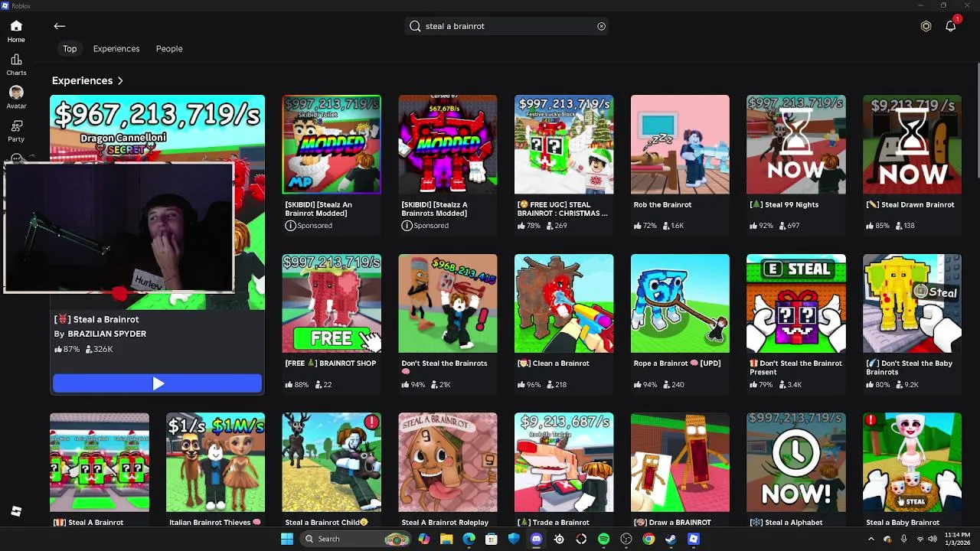Click the back arrow

[59, 26]
